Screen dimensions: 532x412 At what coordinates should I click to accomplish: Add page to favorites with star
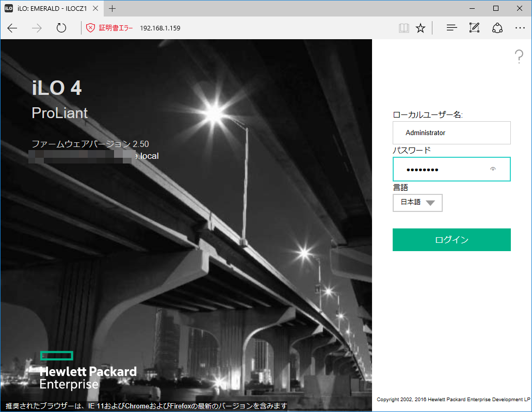click(421, 28)
